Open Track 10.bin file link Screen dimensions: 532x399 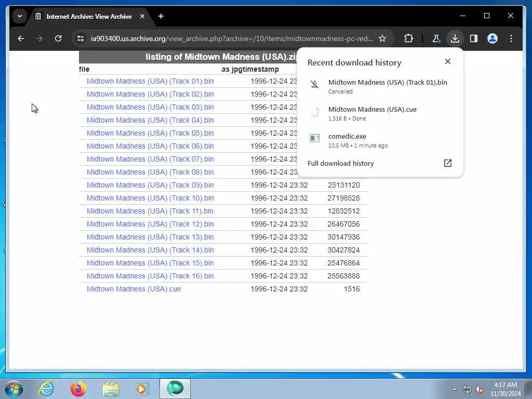tap(150, 198)
